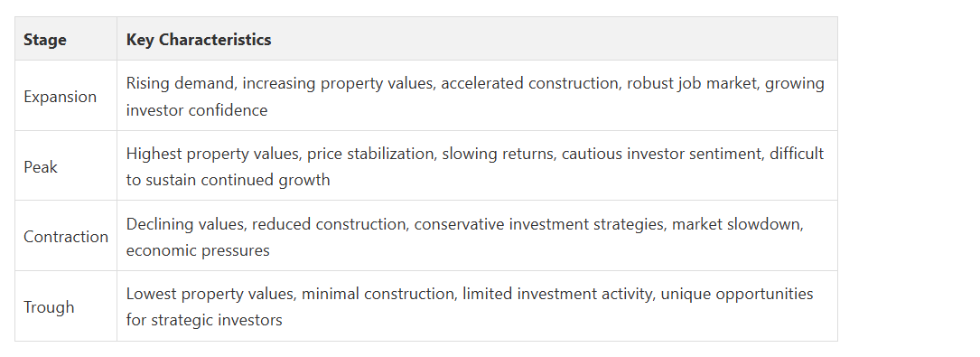Select the Contraction stage cell
This screenshot has width=980, height=357.
[66, 236]
